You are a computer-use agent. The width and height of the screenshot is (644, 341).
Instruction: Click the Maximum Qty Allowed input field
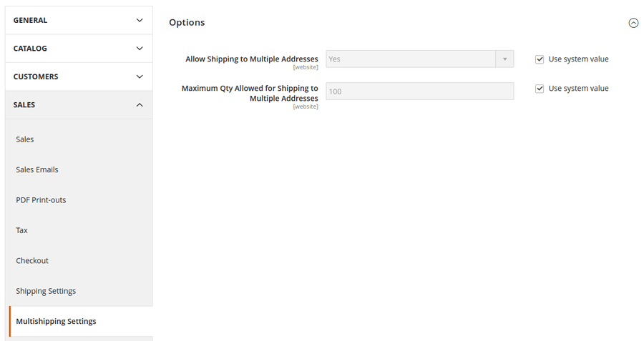coord(419,92)
